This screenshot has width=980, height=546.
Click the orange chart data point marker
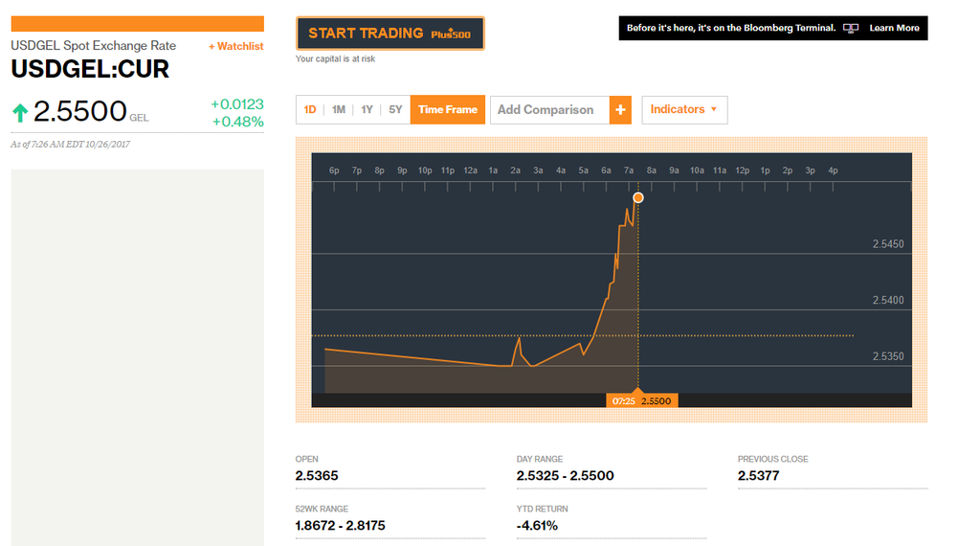pos(638,197)
